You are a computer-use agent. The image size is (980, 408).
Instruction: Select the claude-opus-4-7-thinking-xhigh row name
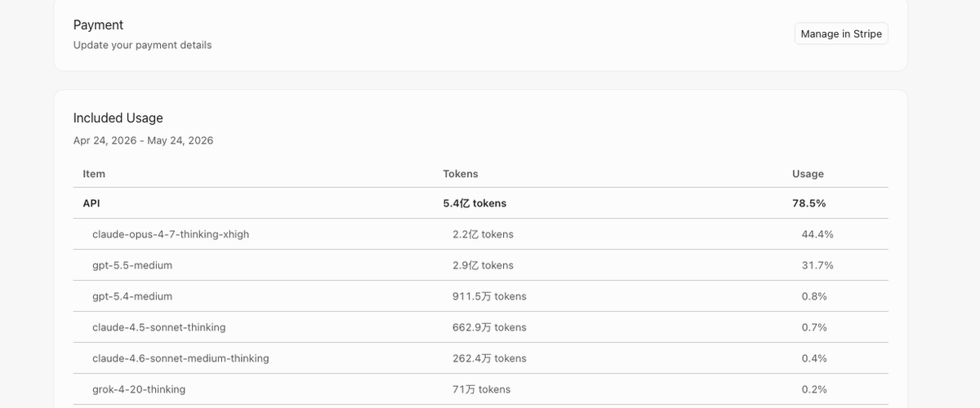point(171,234)
